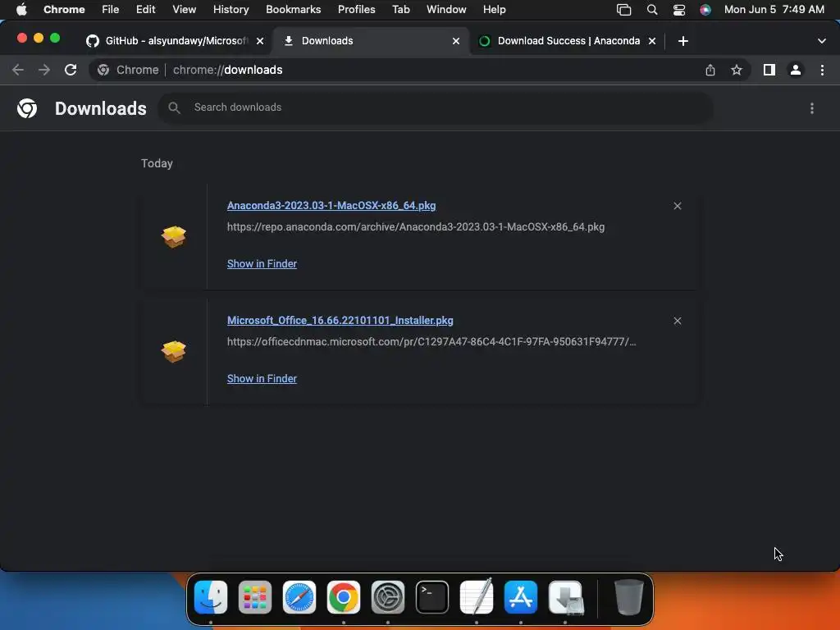Image resolution: width=840 pixels, height=630 pixels.
Task: Click the repo.anaconda.com source URL
Action: (416, 226)
